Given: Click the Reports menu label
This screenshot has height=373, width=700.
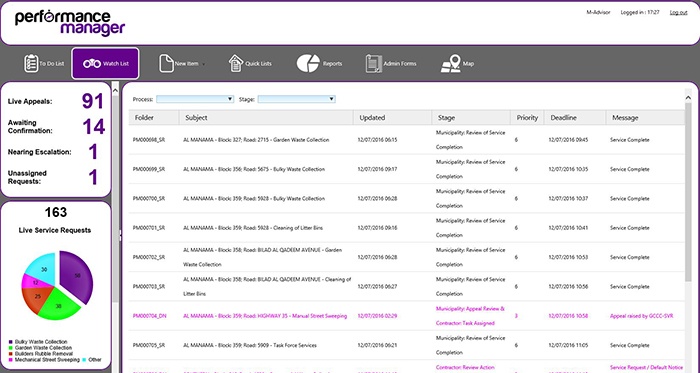Looking at the screenshot, I should pos(333,64).
